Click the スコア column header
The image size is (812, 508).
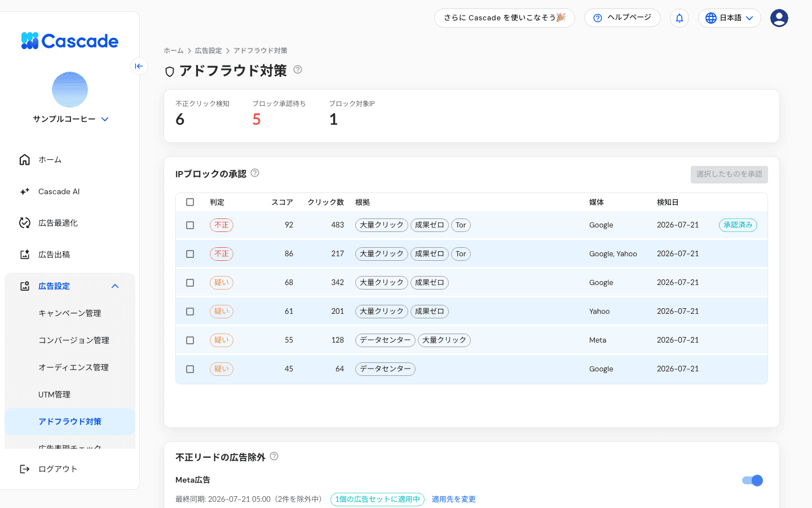283,202
